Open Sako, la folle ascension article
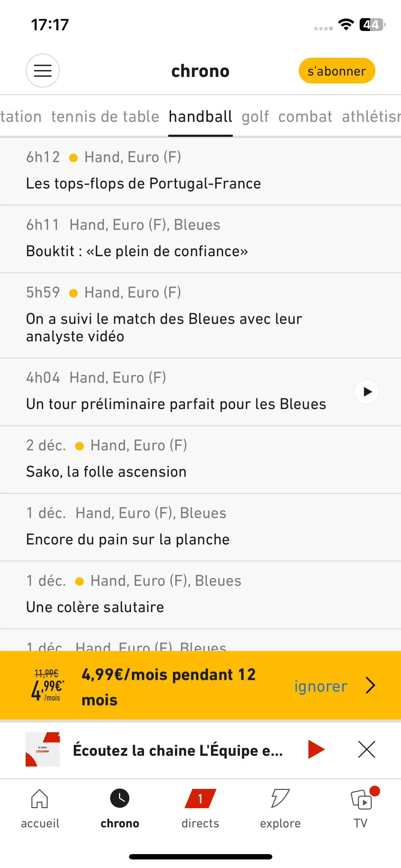Viewport: 401px width, 868px height. [x=200, y=460]
